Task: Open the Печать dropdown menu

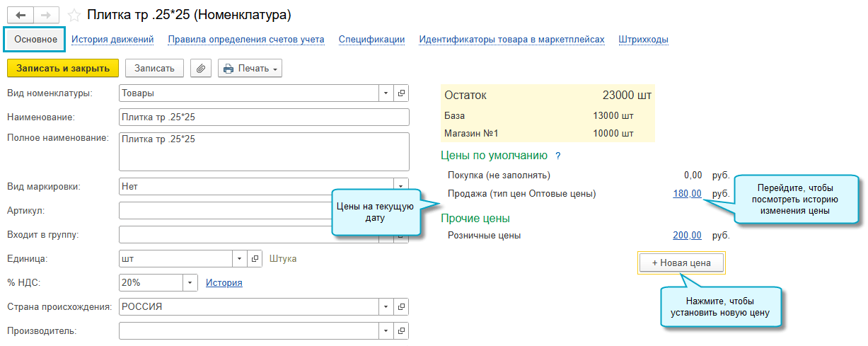Action: 250,68
